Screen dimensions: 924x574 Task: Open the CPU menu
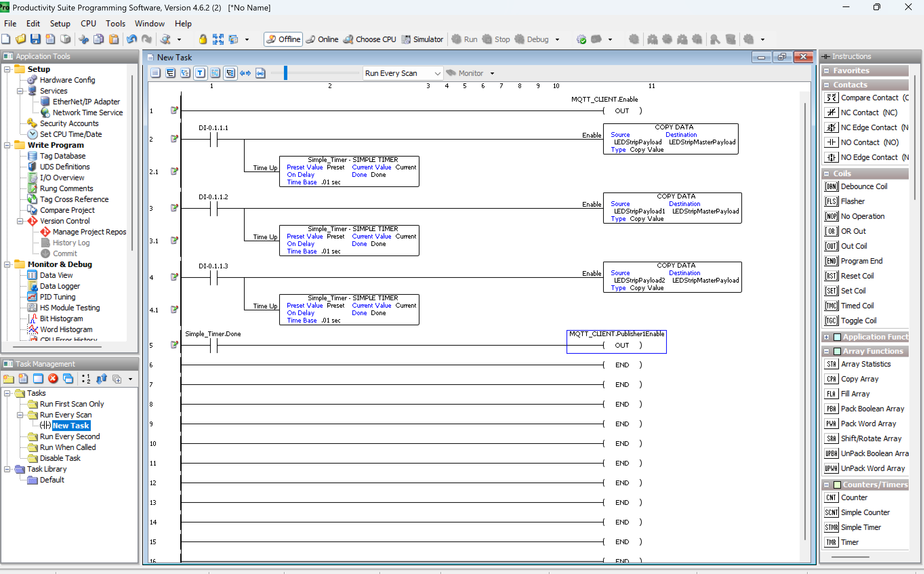point(88,23)
